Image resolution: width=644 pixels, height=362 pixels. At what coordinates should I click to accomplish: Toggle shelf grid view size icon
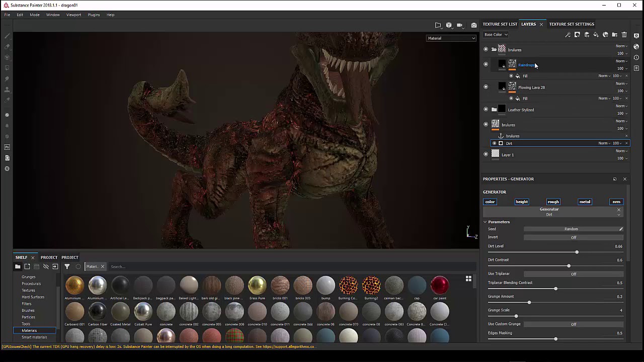[468, 279]
